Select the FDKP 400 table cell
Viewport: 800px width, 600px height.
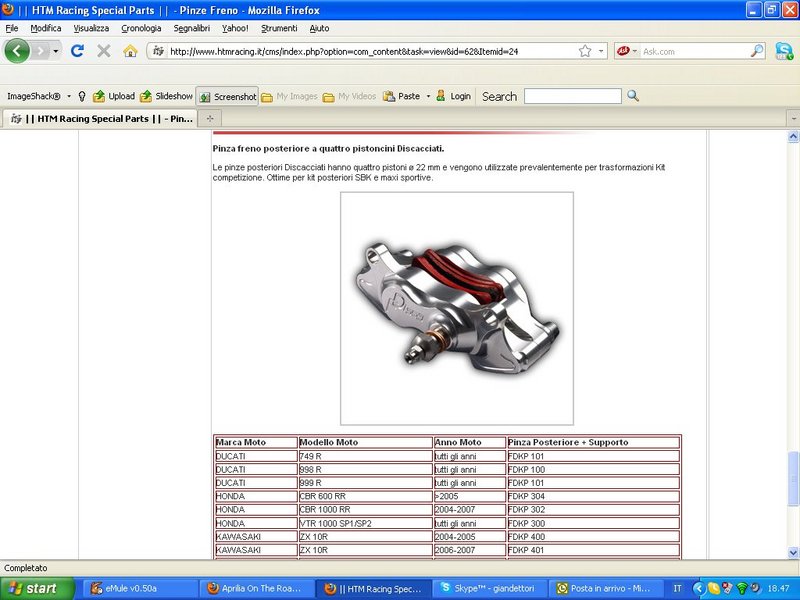pyautogui.click(x=593, y=537)
